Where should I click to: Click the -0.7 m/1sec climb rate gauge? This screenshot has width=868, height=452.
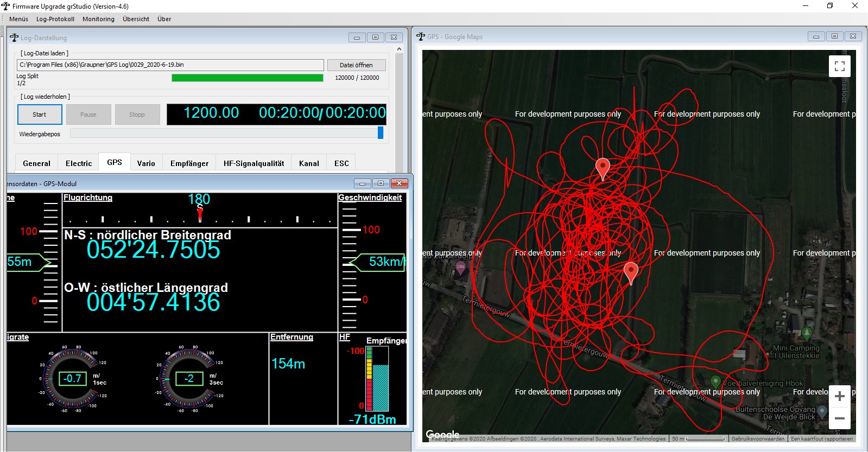pyautogui.click(x=72, y=378)
